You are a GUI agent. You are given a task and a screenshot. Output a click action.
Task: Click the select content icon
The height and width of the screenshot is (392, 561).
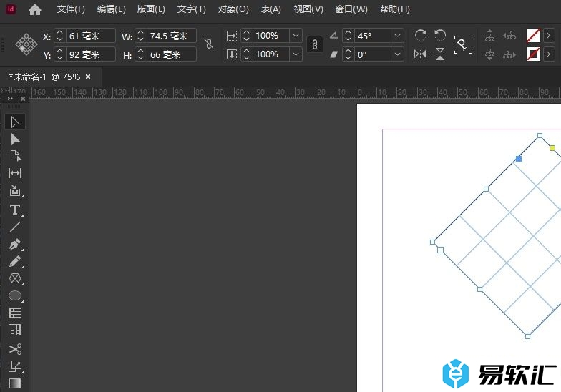point(489,54)
